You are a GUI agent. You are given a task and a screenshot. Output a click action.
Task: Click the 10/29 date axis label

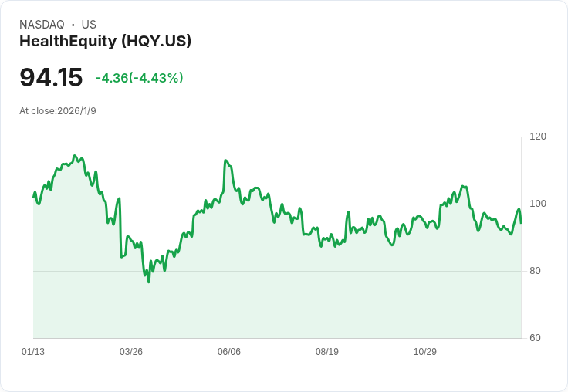click(x=425, y=351)
